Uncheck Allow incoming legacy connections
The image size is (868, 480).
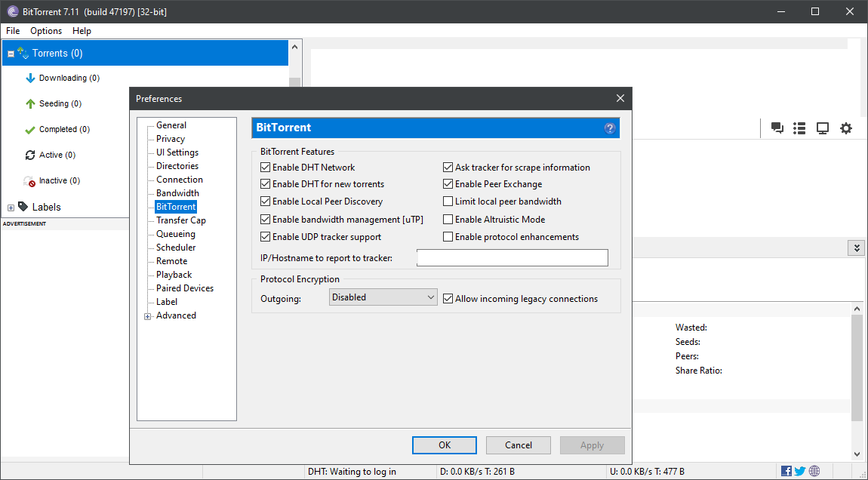click(x=448, y=297)
